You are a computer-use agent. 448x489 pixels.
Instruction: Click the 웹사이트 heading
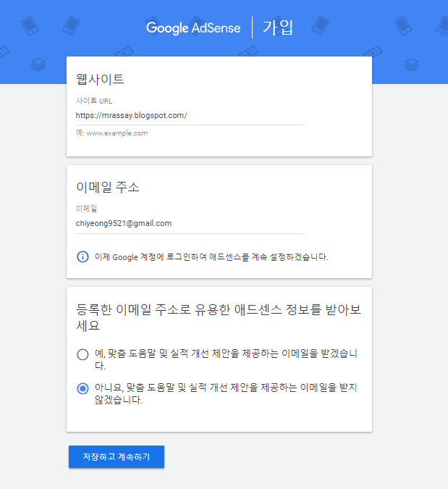click(x=100, y=79)
